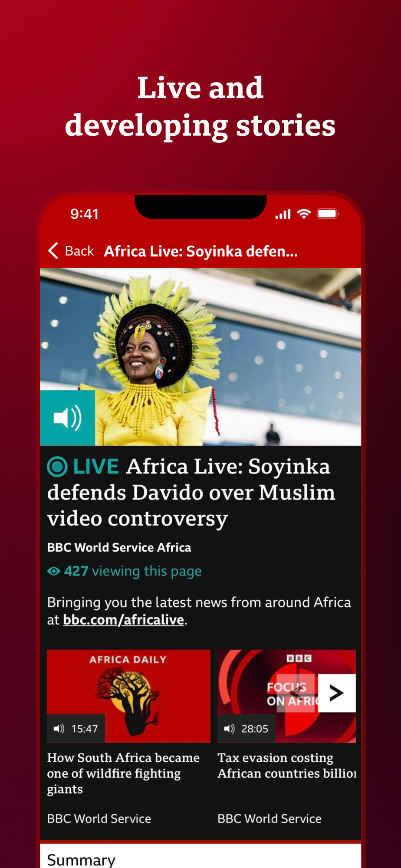Open 'How South Africa became wildfire fighting giants'
Viewport: 401px width, 868px height.
pos(123,773)
